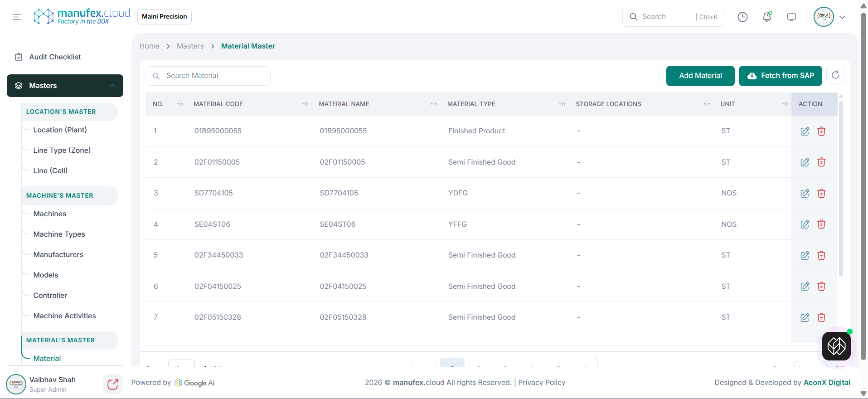Click the Add Material button
Screen dimensions: 868x399
700,76
